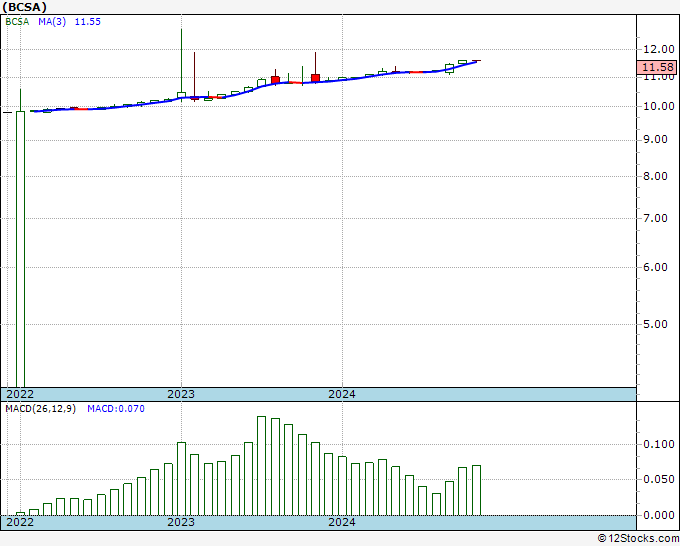Open the 12Stocks.com watermark link

[636, 539]
